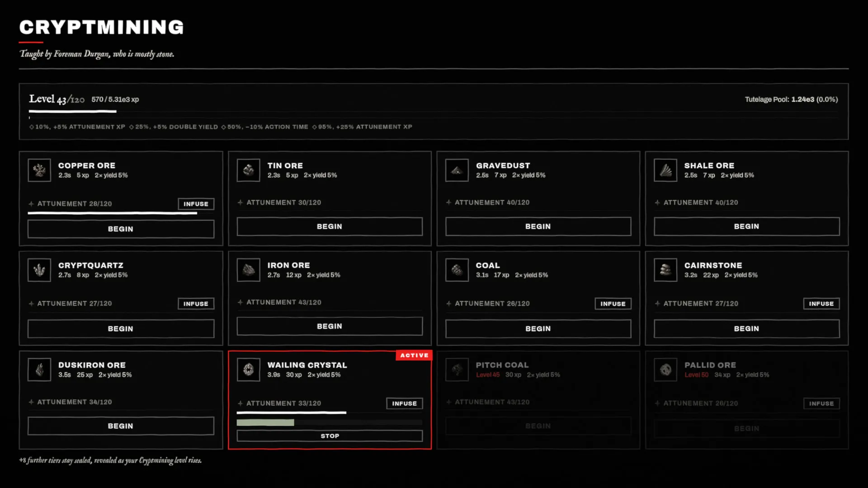Click the Pitch Coal 'Level 45' requirement
The image size is (868, 488).
pyautogui.click(x=488, y=375)
